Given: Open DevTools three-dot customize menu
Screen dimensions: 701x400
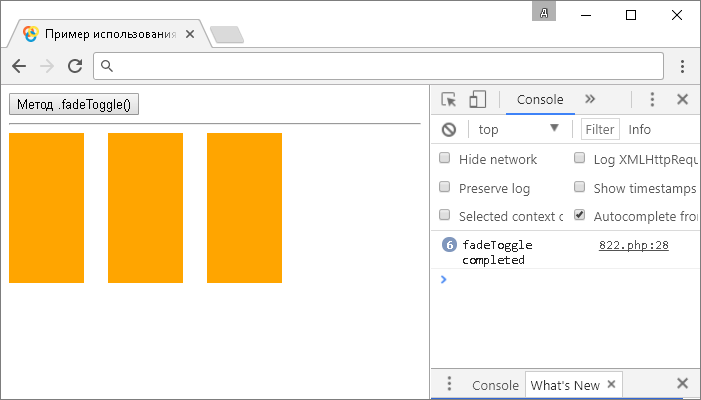Looking at the screenshot, I should tap(652, 99).
